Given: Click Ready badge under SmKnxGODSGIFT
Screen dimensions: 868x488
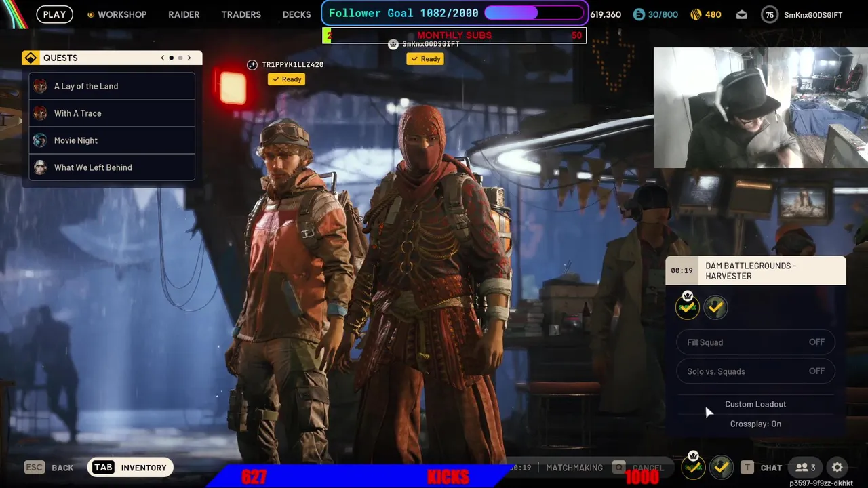Looking at the screenshot, I should coord(425,59).
